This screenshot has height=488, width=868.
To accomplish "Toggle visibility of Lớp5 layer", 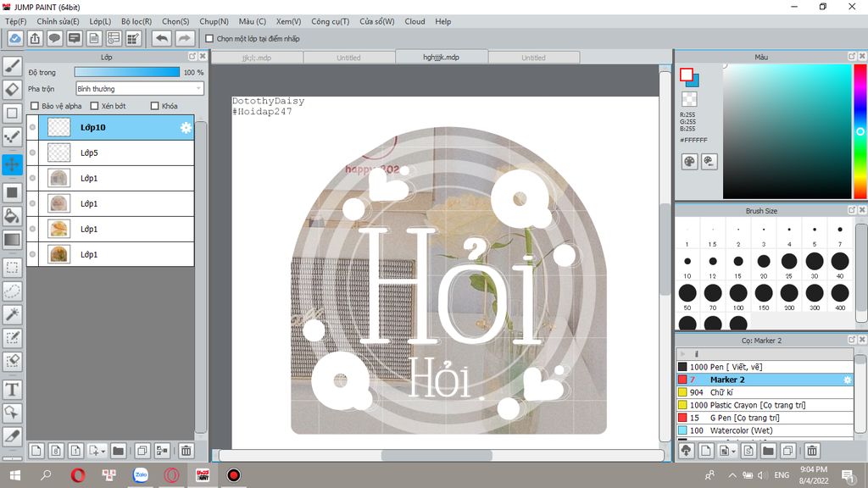I will (x=33, y=152).
